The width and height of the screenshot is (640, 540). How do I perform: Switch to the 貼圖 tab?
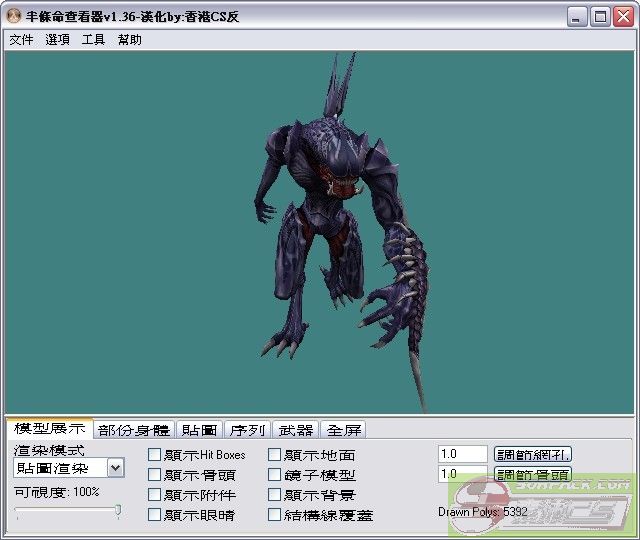(x=199, y=430)
